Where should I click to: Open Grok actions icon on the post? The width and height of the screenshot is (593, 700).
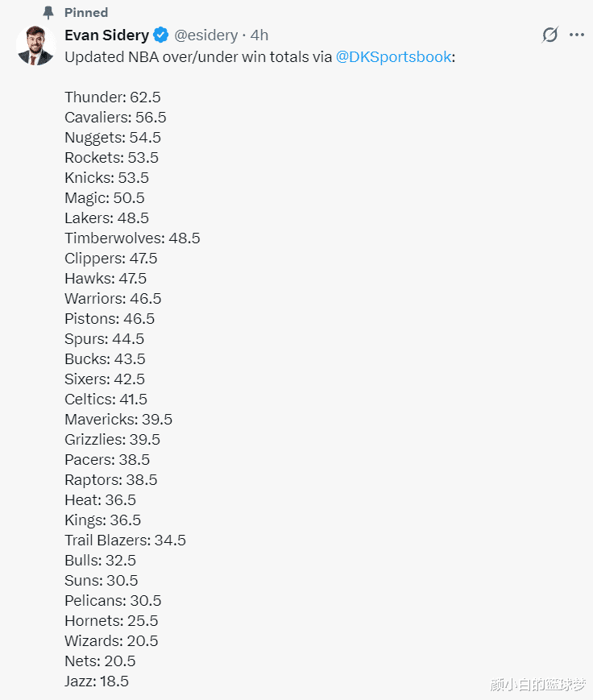pyautogui.click(x=550, y=35)
